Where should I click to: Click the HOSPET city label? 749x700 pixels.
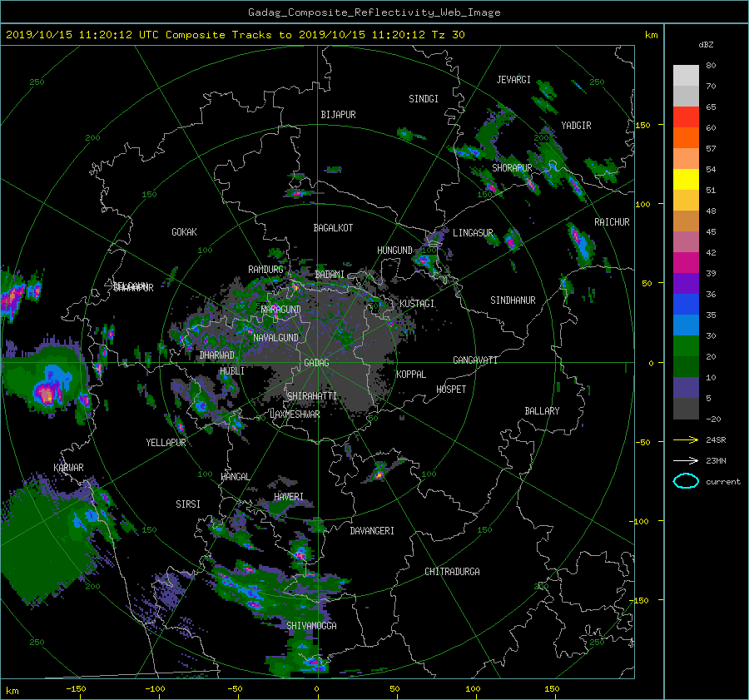tap(451, 390)
